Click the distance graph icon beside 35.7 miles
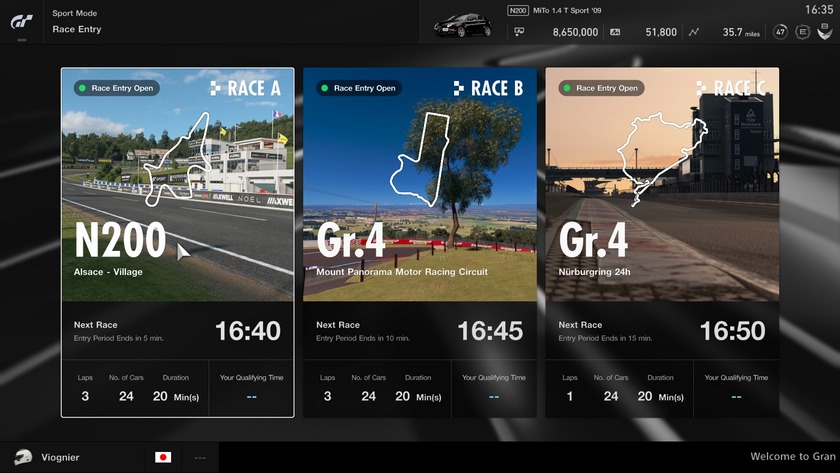This screenshot has width=840, height=473. pyautogui.click(x=694, y=32)
